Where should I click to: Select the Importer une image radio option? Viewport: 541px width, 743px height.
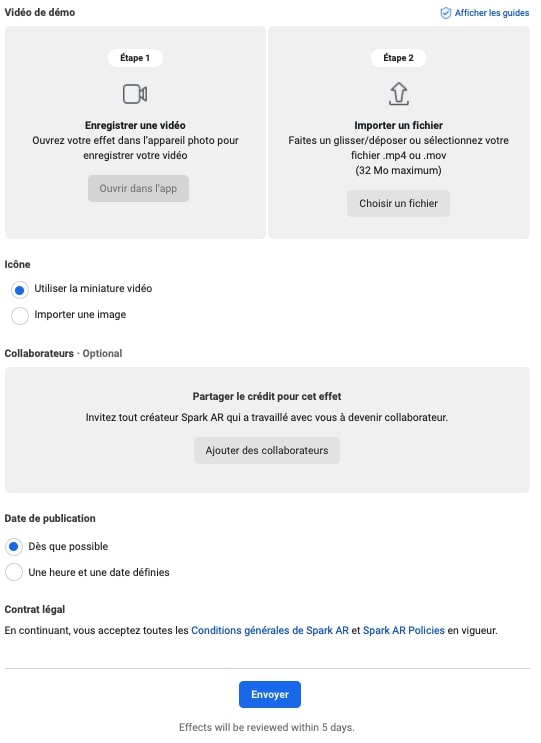tap(19, 316)
